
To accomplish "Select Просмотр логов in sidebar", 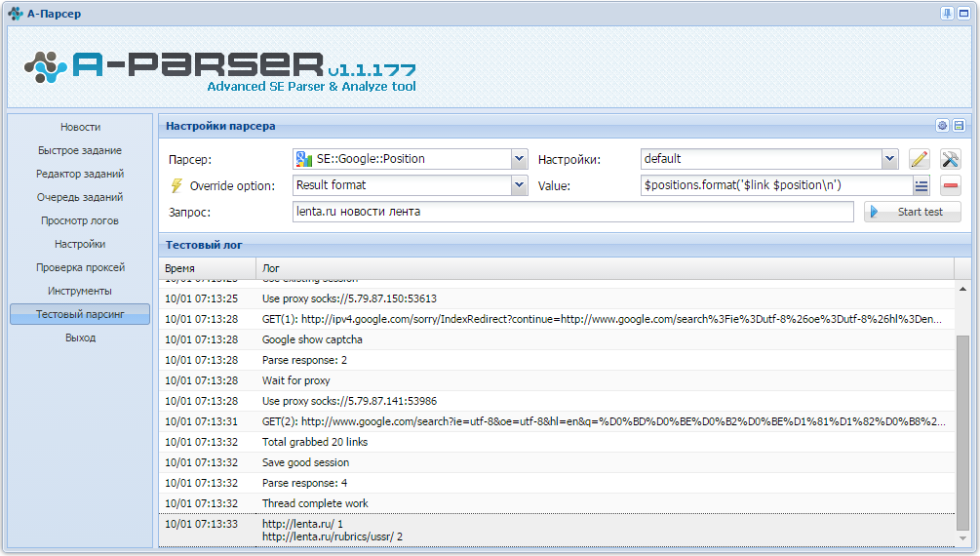I will (x=80, y=220).
